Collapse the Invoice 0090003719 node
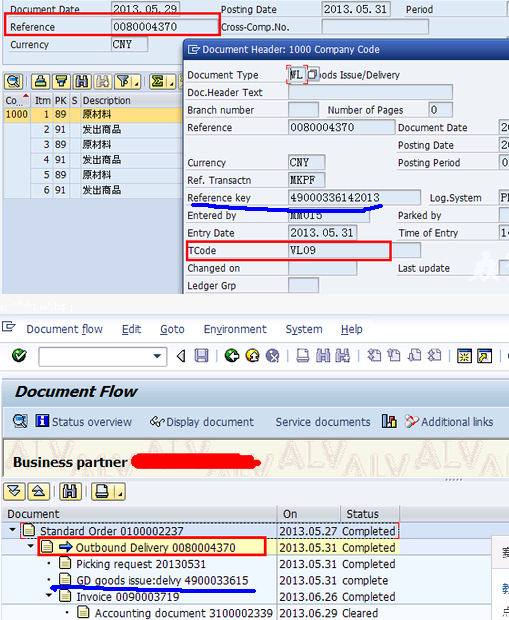This screenshot has height=620, width=509. [x=49, y=595]
